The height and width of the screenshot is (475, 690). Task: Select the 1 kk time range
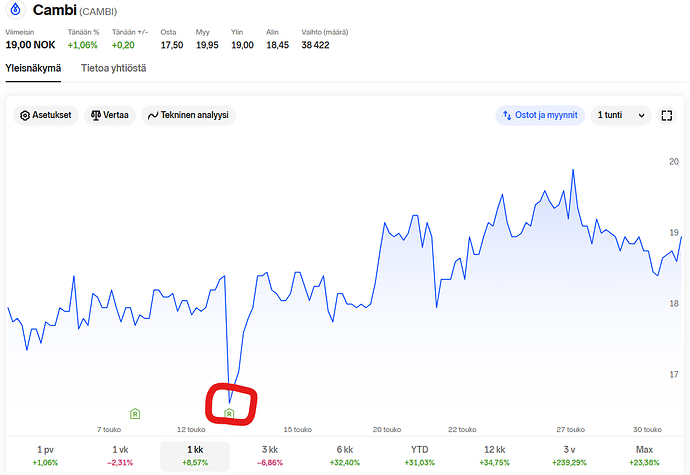click(195, 456)
